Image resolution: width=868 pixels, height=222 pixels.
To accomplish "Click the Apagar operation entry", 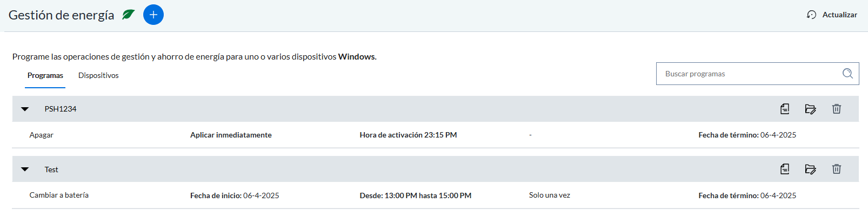I will pos(42,135).
